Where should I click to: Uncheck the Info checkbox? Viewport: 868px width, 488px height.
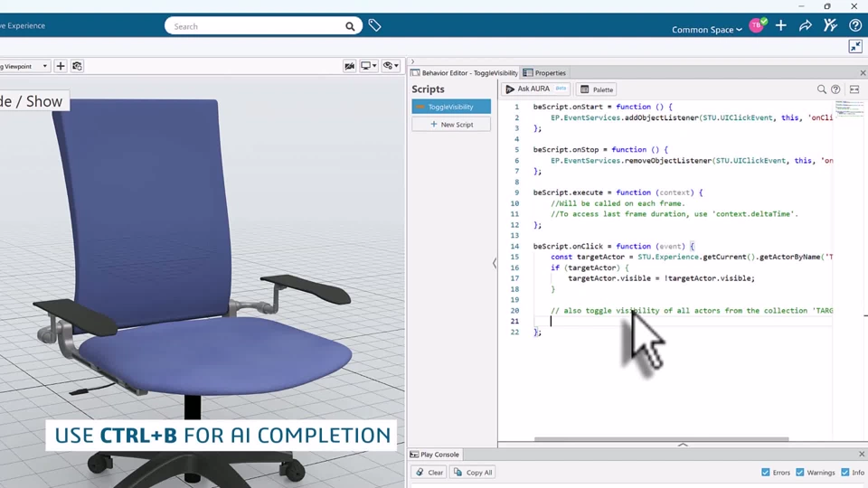pos(845,472)
